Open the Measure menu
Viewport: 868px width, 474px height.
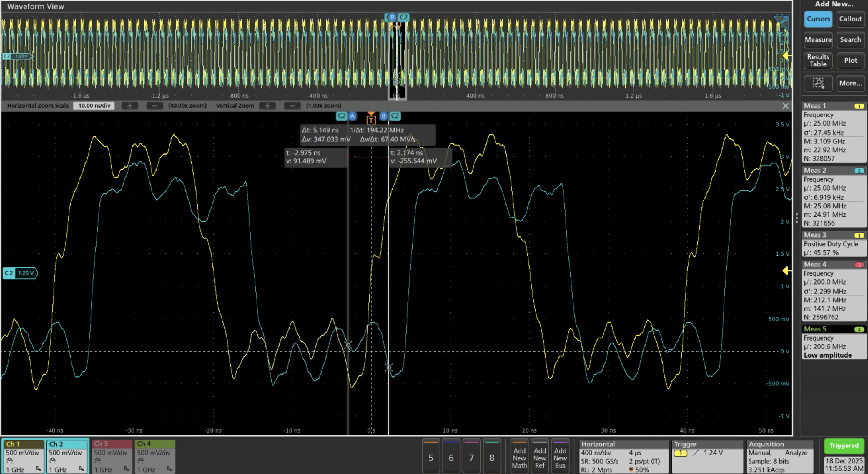tap(818, 40)
